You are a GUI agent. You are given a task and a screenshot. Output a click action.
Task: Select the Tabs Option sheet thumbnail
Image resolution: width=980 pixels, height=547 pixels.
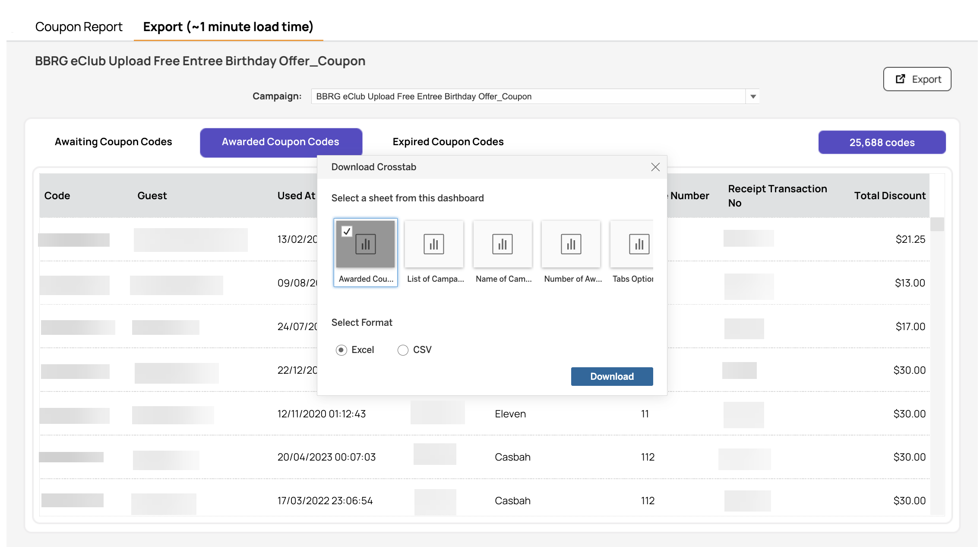(x=632, y=252)
